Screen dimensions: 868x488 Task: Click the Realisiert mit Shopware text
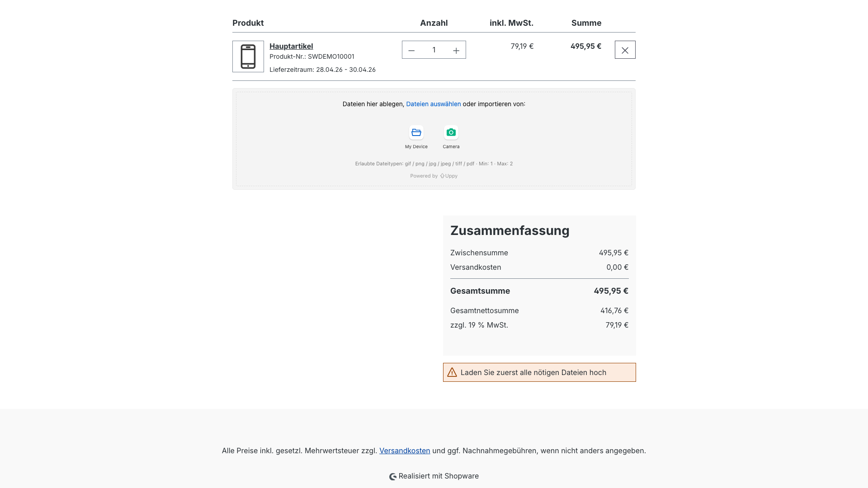(439, 476)
